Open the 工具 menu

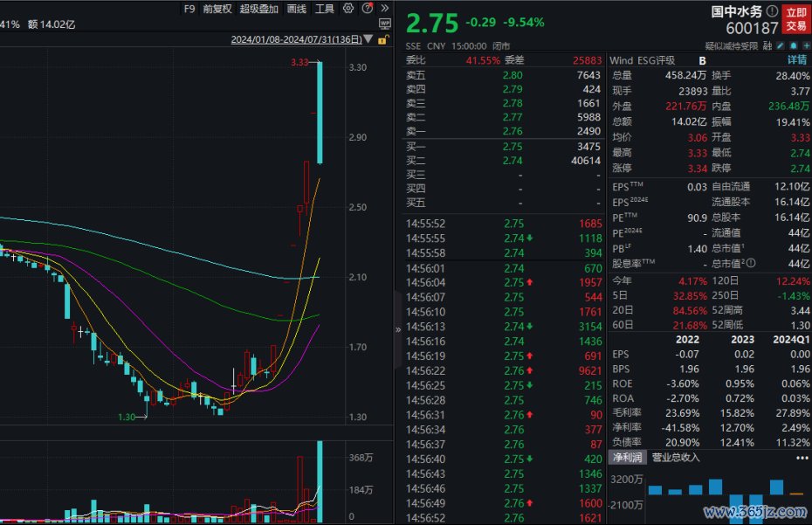pos(325,9)
